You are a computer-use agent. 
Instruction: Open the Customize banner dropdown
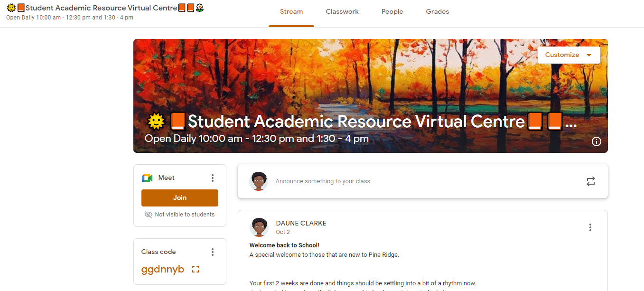tap(569, 55)
